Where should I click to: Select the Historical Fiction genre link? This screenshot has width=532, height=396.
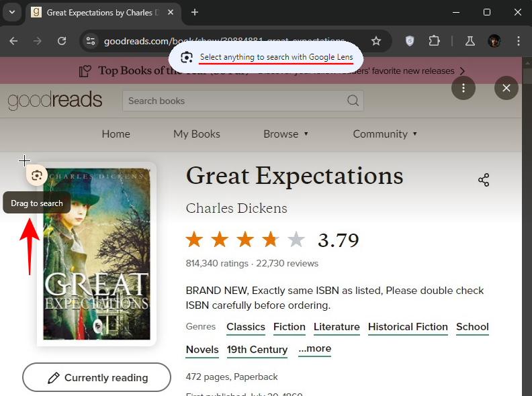[x=408, y=327]
